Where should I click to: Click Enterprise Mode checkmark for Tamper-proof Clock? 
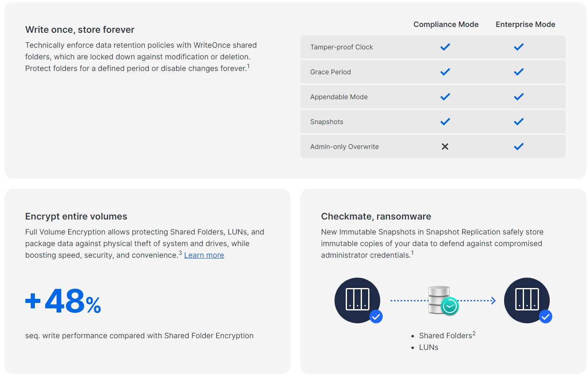coord(519,47)
